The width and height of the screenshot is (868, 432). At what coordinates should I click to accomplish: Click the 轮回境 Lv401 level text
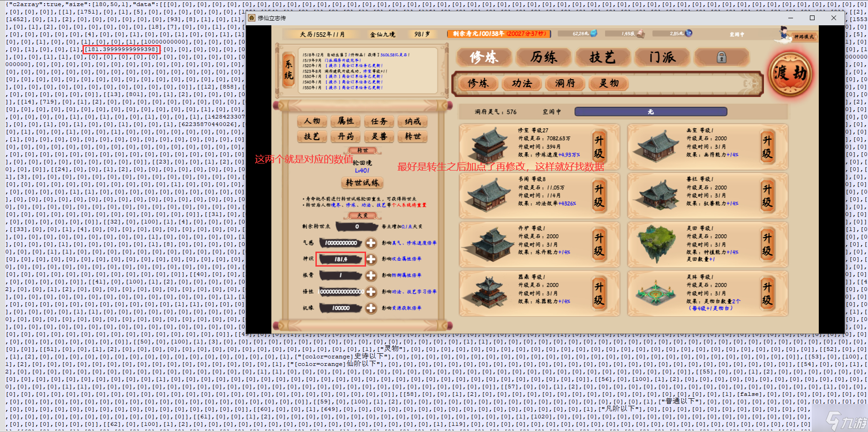[x=362, y=166]
